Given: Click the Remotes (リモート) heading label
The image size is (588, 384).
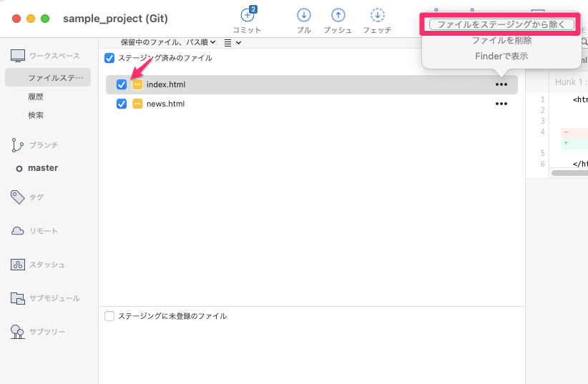Looking at the screenshot, I should point(44,231).
